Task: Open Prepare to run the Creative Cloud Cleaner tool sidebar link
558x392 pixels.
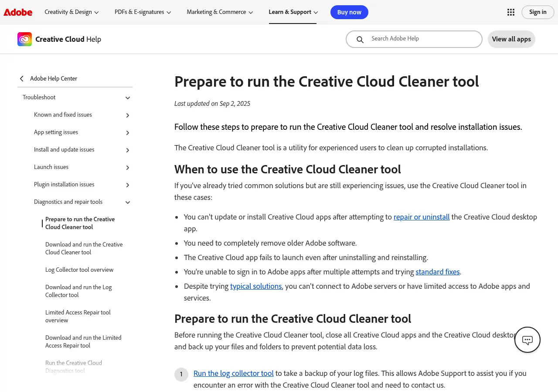Action: click(x=80, y=223)
